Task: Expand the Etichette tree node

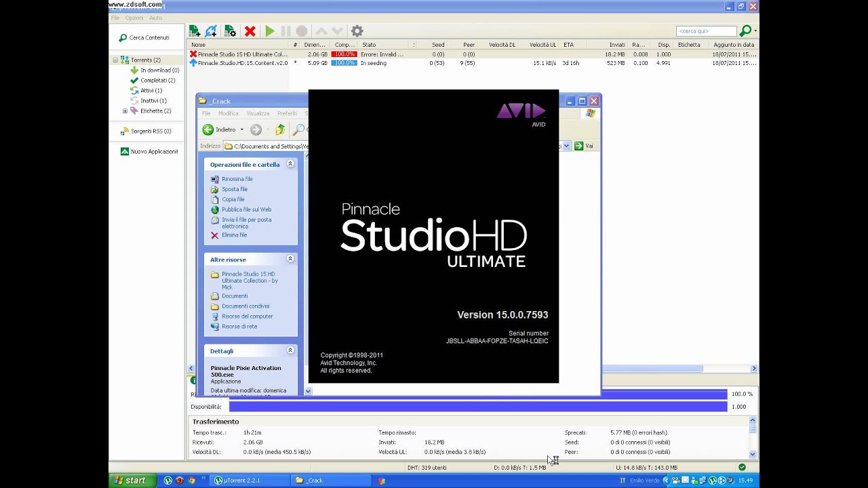Action: pyautogui.click(x=125, y=111)
